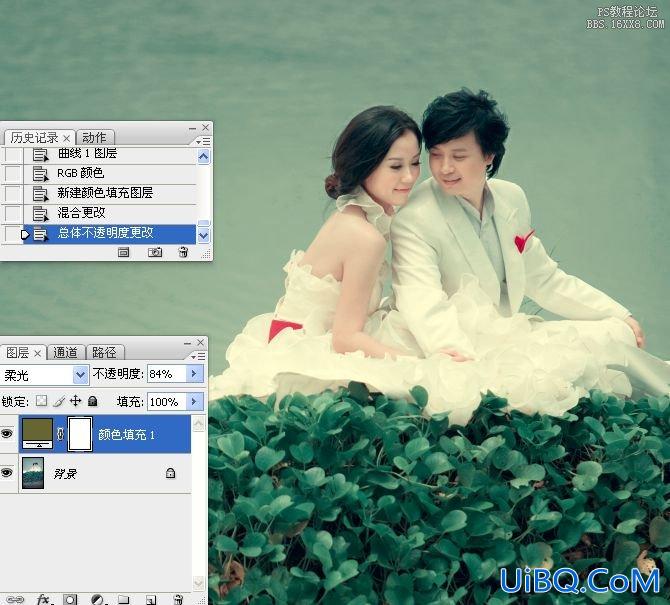670x605 pixels.
Task: Set history brush source for 曲线 1 图层
Action: pos(12,154)
